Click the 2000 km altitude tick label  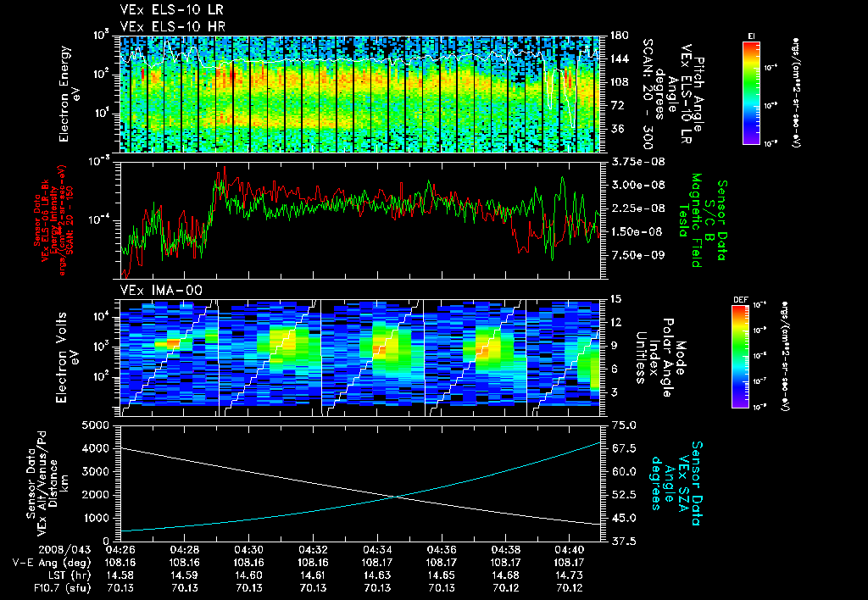(x=94, y=495)
